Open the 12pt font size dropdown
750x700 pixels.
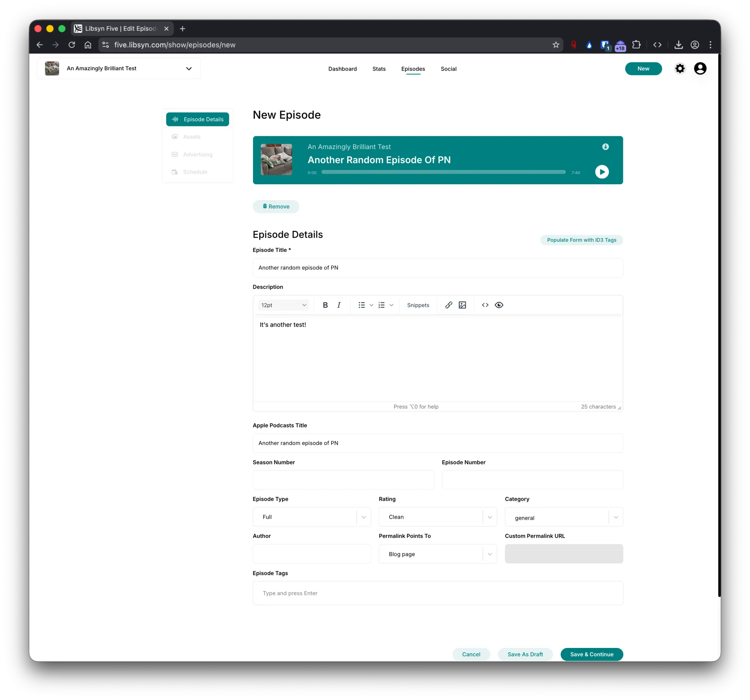point(283,305)
